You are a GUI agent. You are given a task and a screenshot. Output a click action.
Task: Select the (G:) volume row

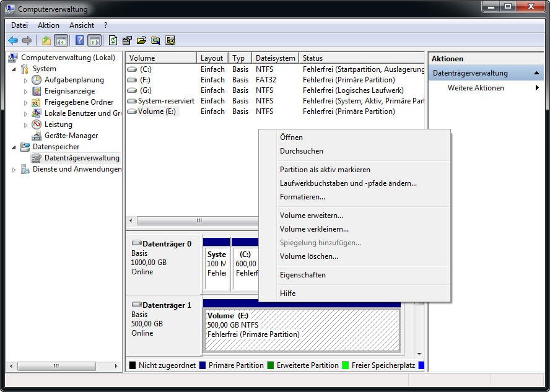pyautogui.click(x=275, y=90)
